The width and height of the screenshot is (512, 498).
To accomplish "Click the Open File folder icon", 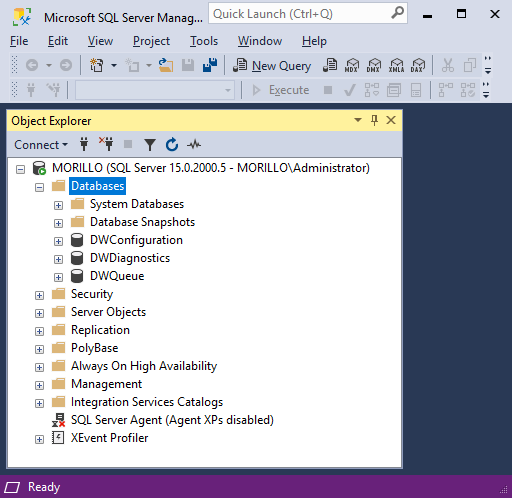I will click(166, 65).
